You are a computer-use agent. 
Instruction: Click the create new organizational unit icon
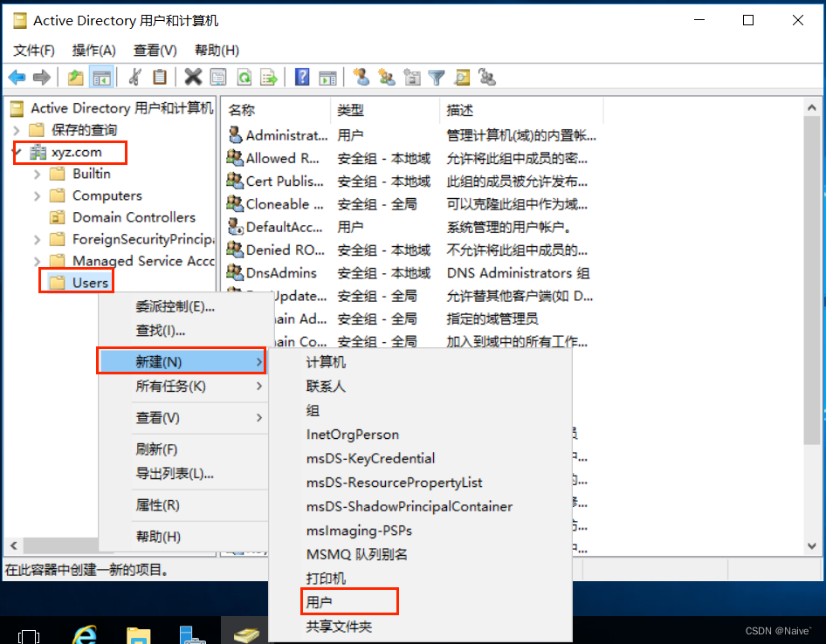[412, 78]
